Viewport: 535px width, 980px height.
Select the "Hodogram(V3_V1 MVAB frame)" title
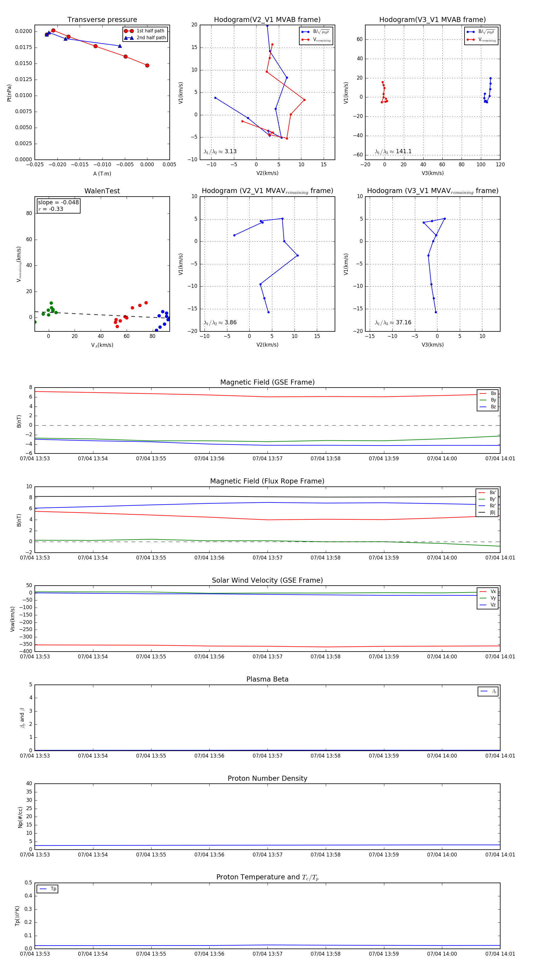point(432,20)
